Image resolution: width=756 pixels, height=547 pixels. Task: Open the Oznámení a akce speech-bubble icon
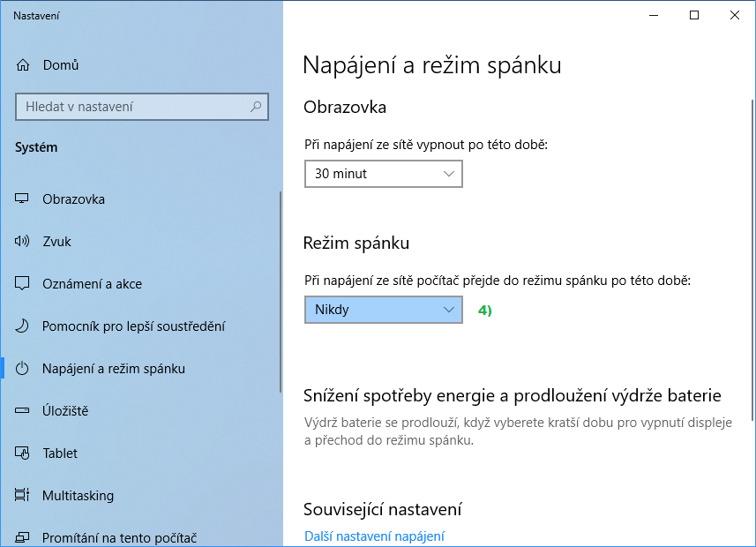pyautogui.click(x=22, y=283)
